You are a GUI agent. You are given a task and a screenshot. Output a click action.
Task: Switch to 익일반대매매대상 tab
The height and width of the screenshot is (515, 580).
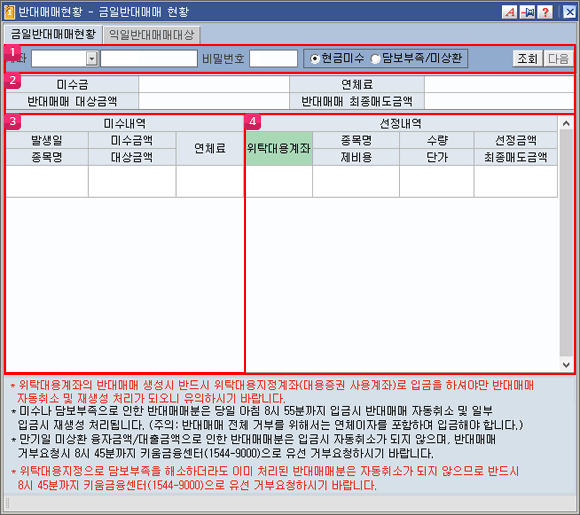point(152,35)
